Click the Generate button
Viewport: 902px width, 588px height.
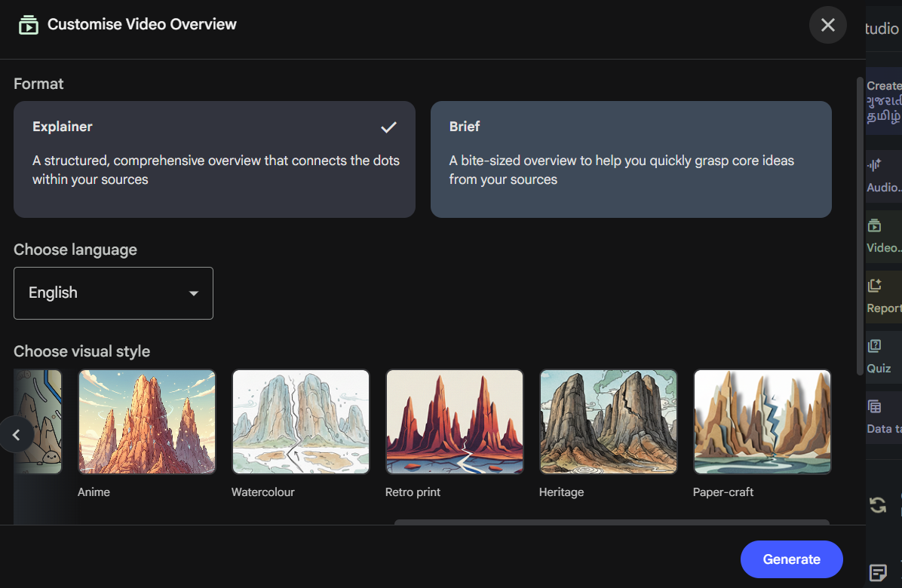[x=792, y=559]
